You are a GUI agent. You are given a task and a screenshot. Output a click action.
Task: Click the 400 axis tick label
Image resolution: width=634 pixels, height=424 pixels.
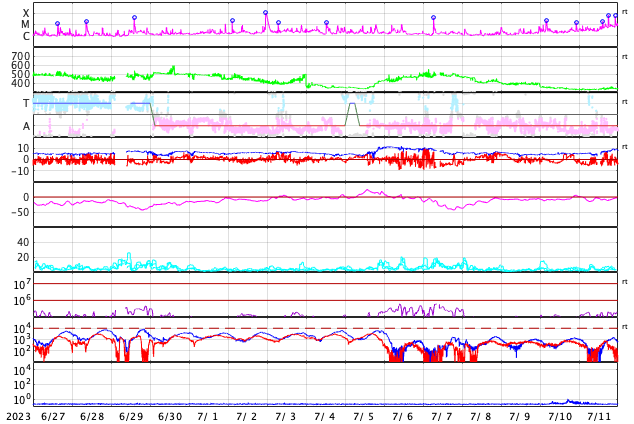21,83
